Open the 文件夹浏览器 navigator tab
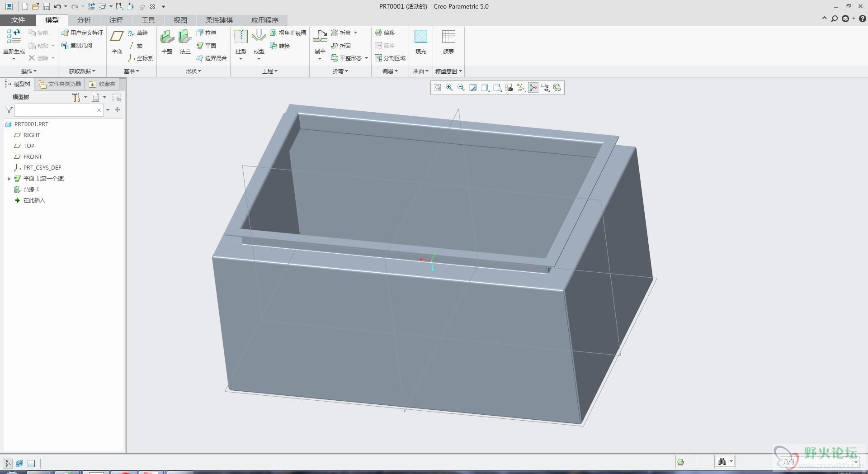 [x=60, y=84]
